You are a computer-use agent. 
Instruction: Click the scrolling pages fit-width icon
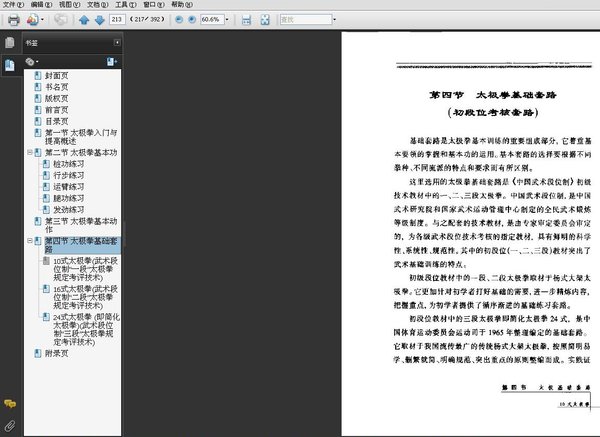coord(246,20)
